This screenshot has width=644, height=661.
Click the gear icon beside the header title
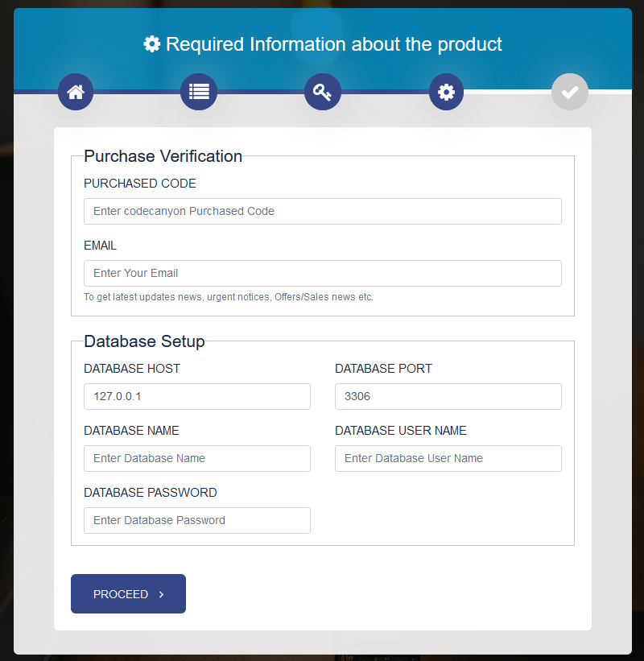tap(152, 43)
